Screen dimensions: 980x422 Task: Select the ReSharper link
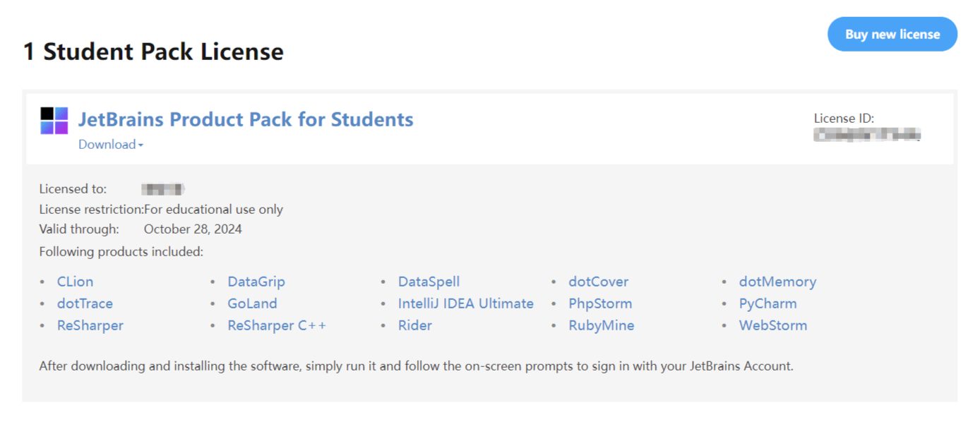point(90,325)
